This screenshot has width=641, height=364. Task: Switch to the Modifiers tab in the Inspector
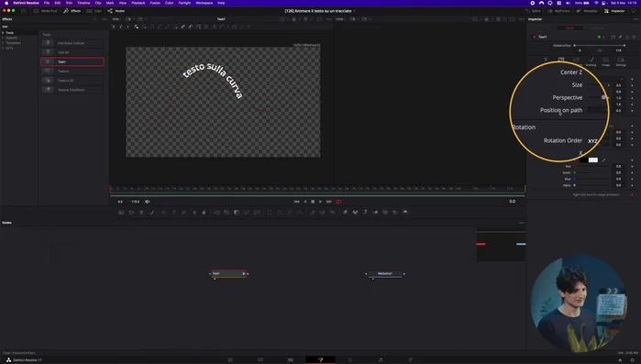point(596,28)
